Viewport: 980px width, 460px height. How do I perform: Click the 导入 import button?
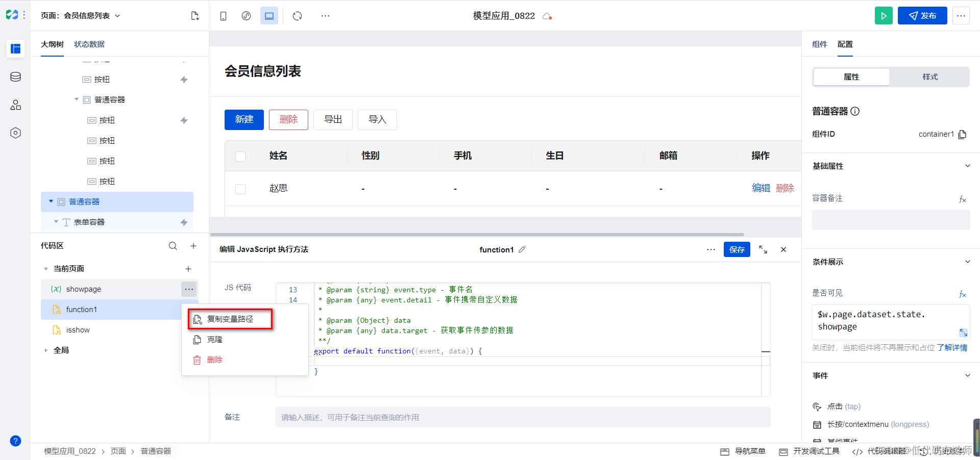point(377,119)
